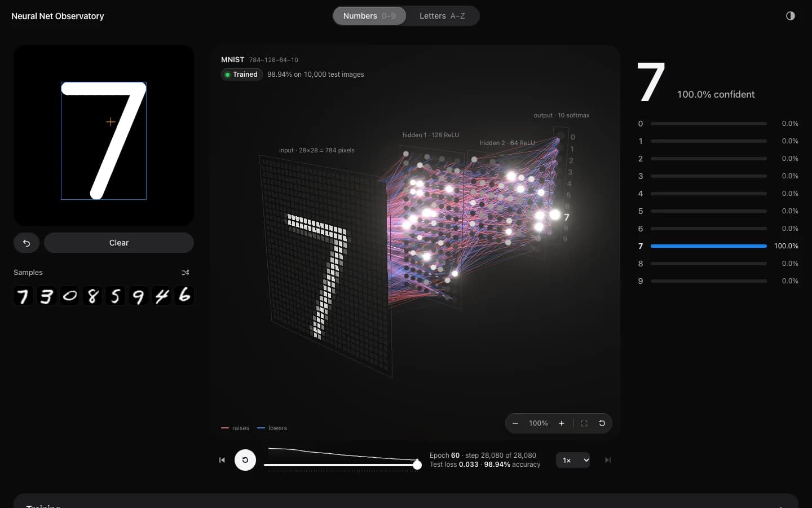Load the sample digit 6
The width and height of the screenshot is (812, 508).
coord(184,296)
